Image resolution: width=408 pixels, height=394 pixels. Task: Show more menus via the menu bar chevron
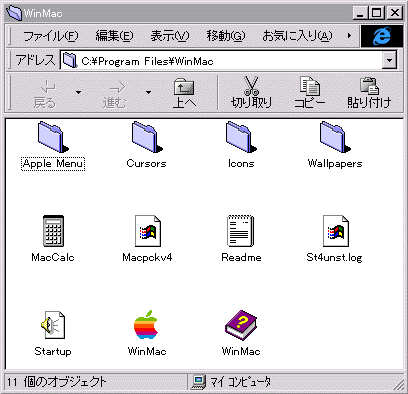coord(349,35)
